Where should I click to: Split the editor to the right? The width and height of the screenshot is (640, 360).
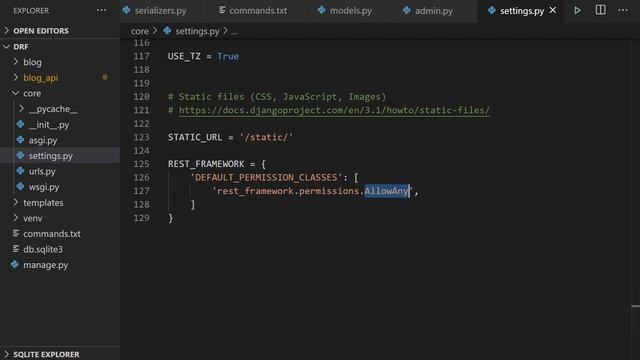[600, 10]
